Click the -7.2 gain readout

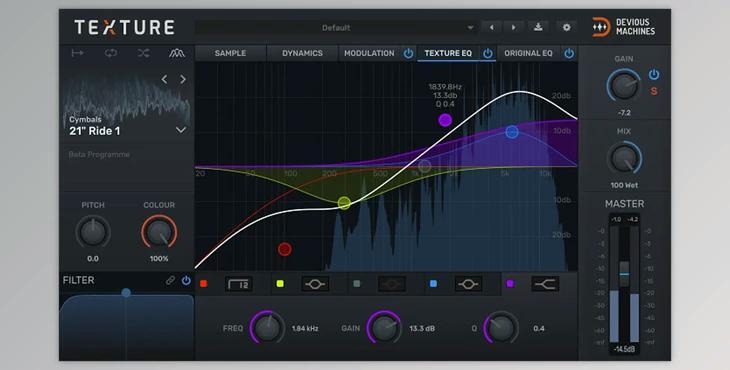point(624,113)
